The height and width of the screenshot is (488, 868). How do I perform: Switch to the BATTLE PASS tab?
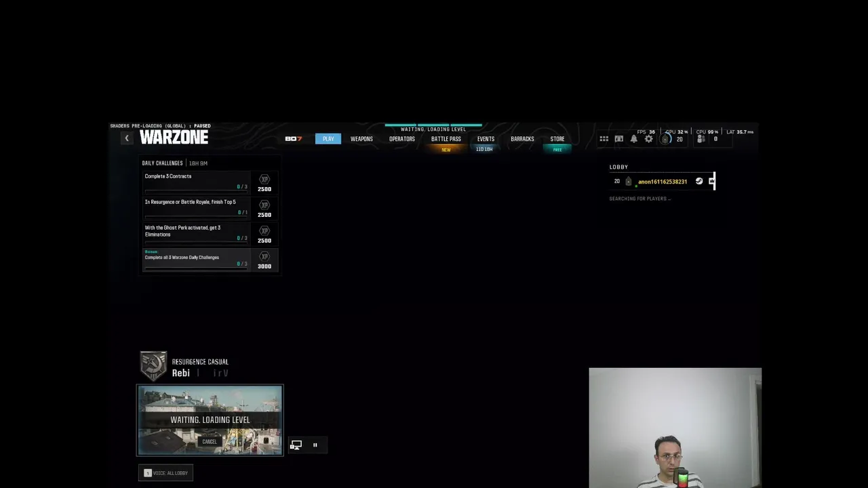[446, 139]
